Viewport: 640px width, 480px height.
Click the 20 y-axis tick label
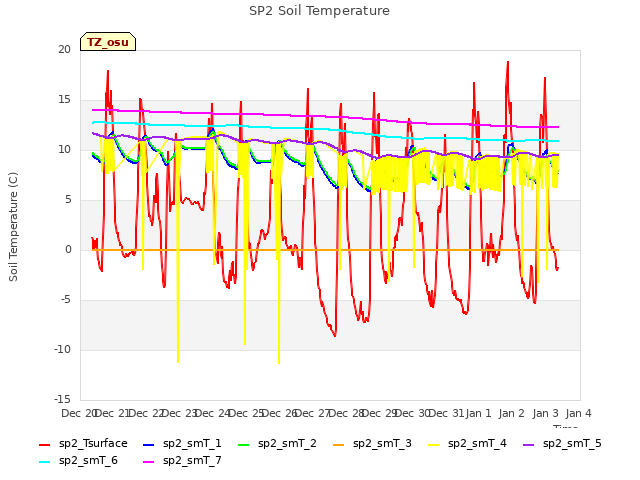(x=64, y=49)
